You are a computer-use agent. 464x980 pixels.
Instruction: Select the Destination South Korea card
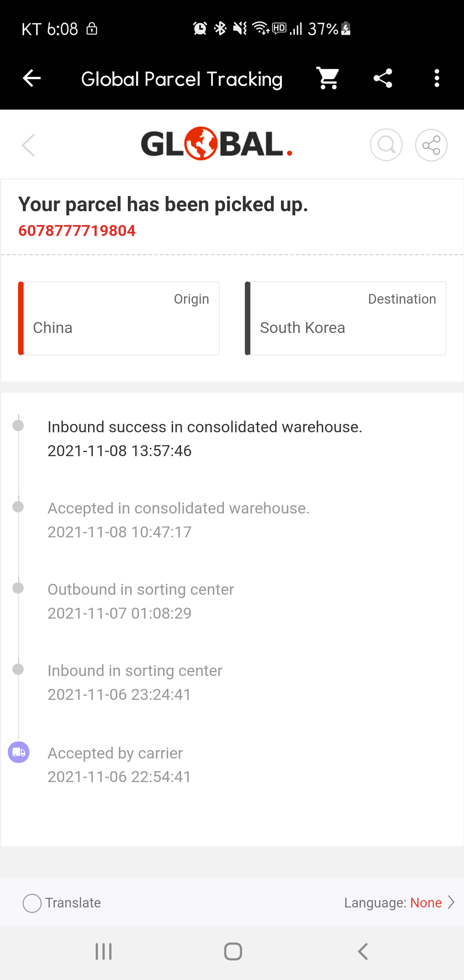pyautogui.click(x=345, y=318)
